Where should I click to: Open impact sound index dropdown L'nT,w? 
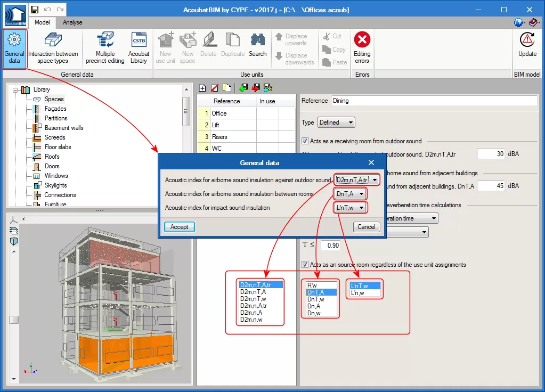point(351,208)
